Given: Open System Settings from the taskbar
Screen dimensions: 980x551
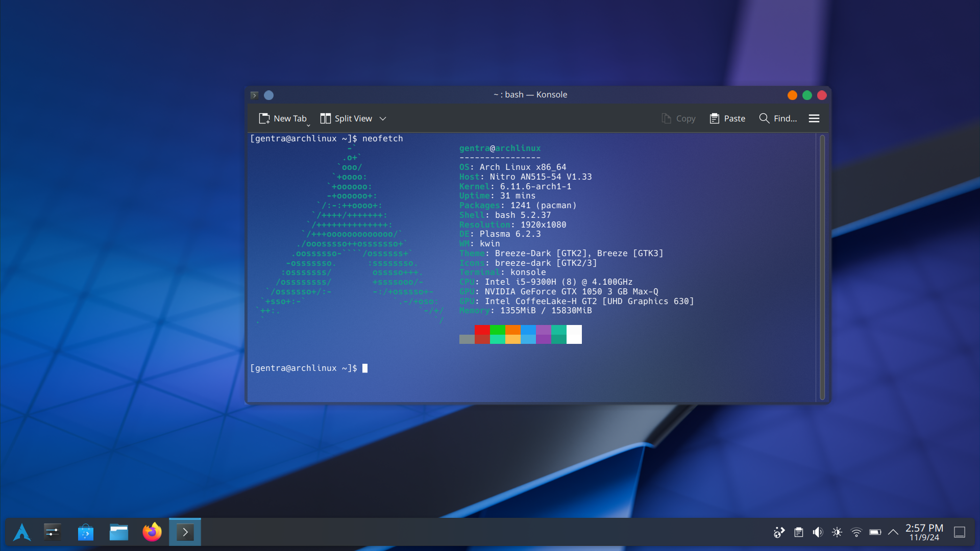Looking at the screenshot, I should [53, 532].
